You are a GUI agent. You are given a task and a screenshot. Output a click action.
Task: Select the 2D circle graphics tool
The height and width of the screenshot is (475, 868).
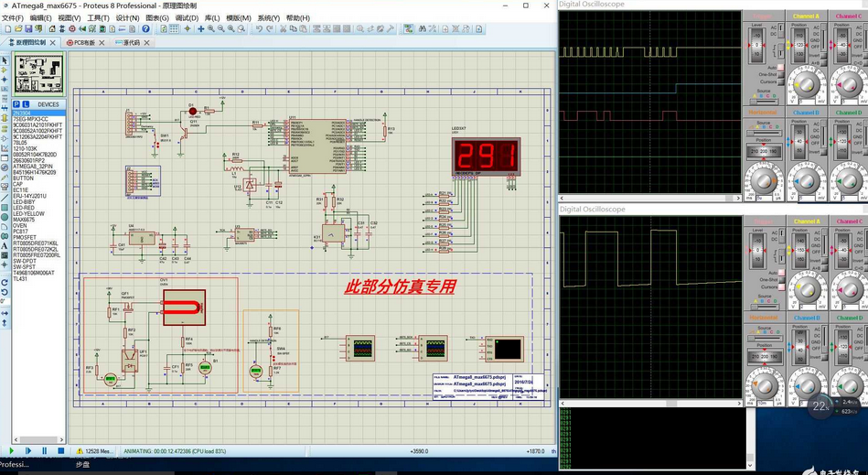click(5, 217)
